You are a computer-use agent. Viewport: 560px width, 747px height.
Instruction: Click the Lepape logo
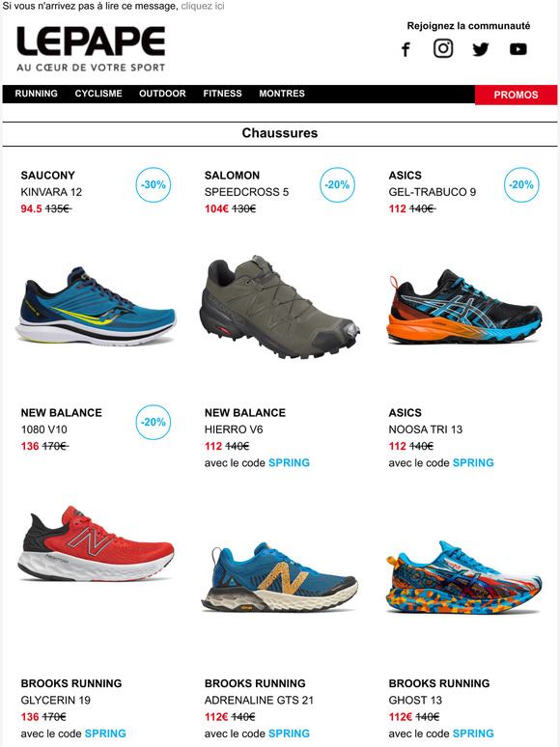tap(91, 48)
